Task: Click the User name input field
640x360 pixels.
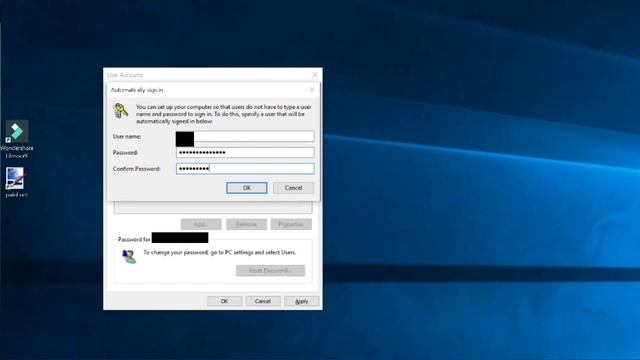Action: click(x=245, y=136)
